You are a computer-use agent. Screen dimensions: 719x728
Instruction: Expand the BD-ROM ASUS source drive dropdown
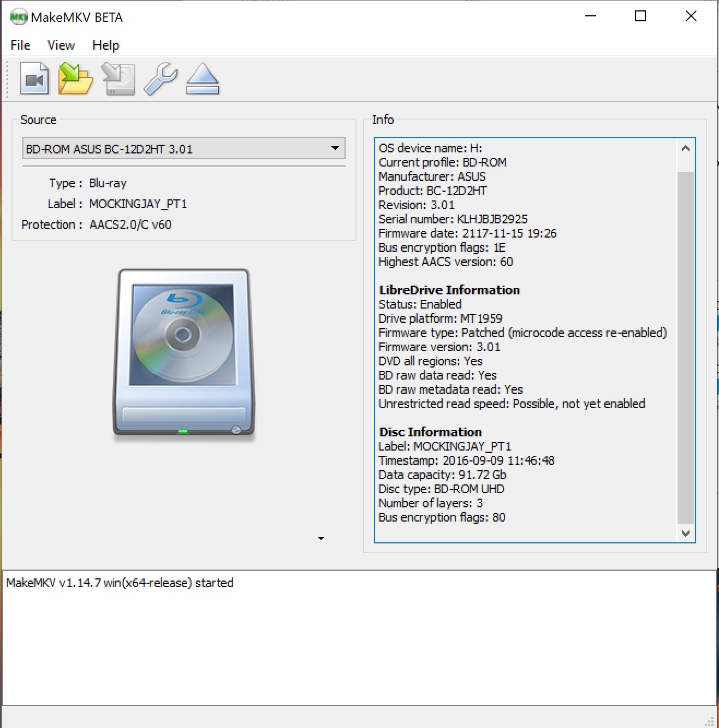[183, 149]
